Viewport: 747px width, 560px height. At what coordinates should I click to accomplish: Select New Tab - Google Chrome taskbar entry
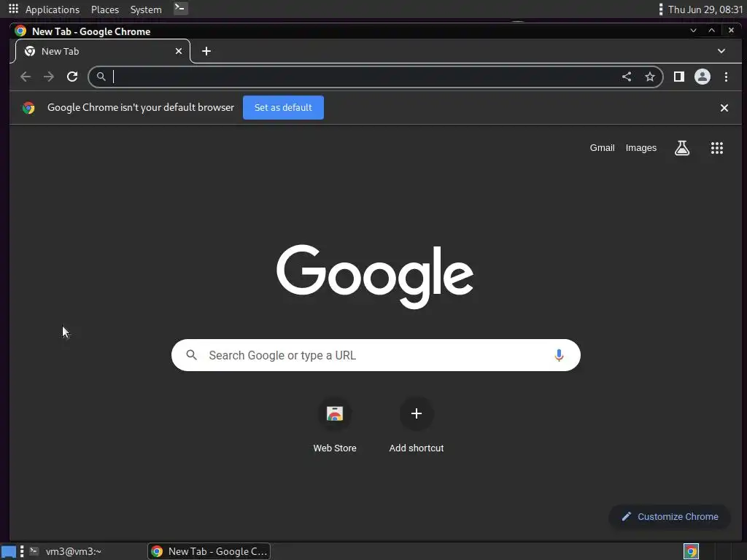coord(209,551)
